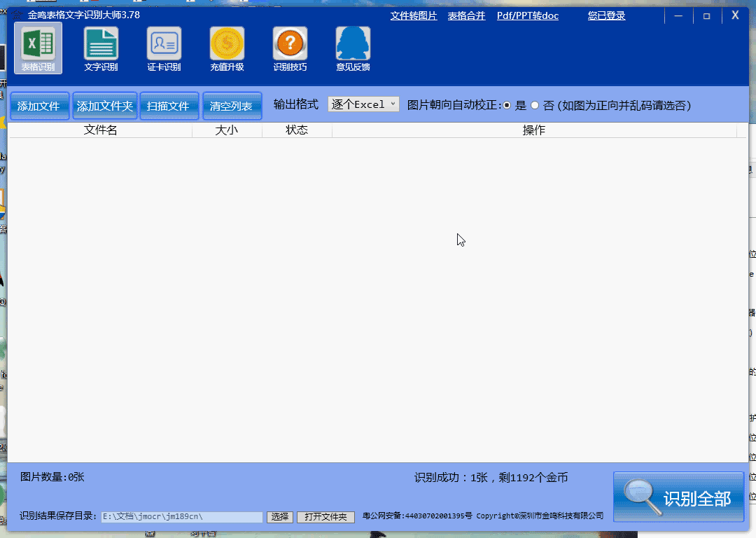Switch to the 文字识别 text recognition mode
Viewport: 756px width, 538px height.
101,49
